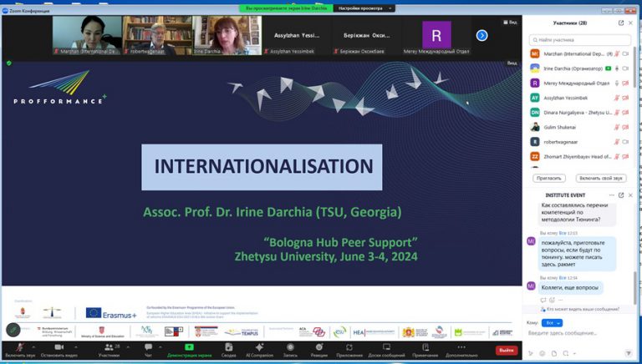Open the AI Companion tool

(260, 348)
